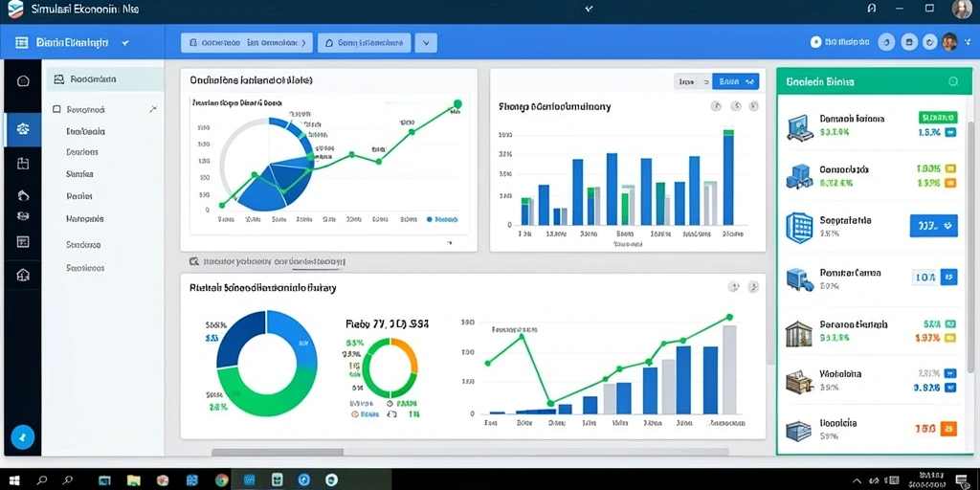Open the user avatar in the dark title bar

pyautogui.click(x=961, y=9)
